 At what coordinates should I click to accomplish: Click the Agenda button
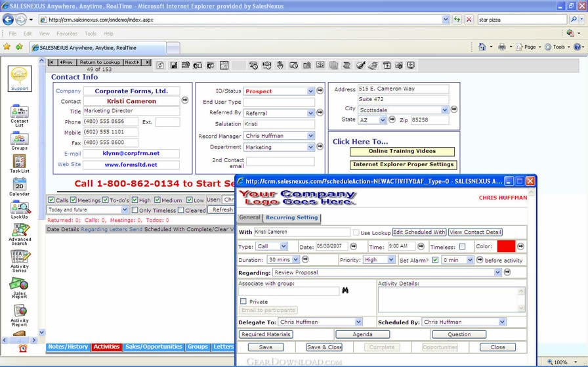[362, 334]
